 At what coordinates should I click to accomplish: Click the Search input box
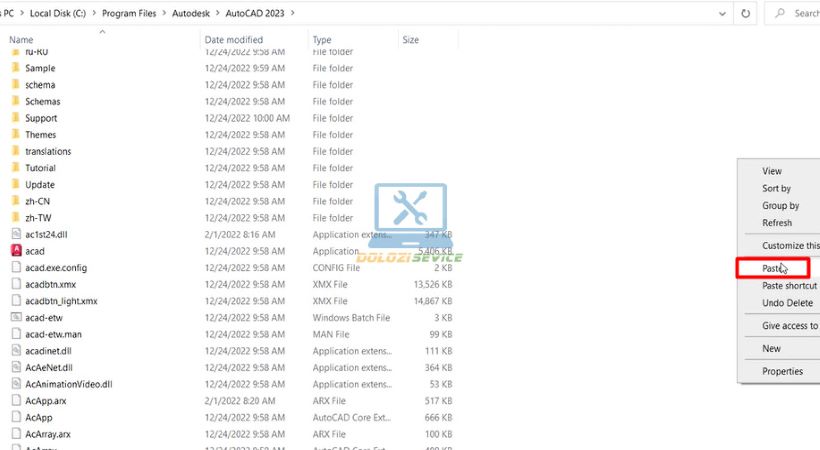(800, 13)
